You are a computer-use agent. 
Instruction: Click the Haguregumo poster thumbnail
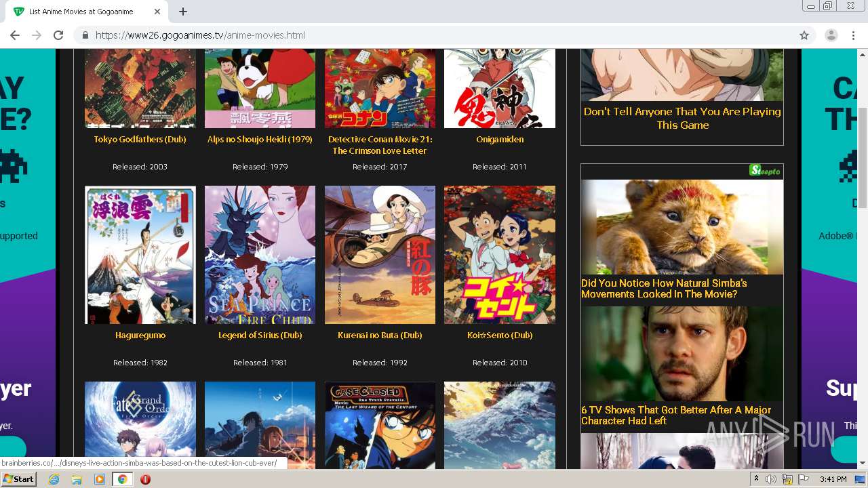(140, 255)
